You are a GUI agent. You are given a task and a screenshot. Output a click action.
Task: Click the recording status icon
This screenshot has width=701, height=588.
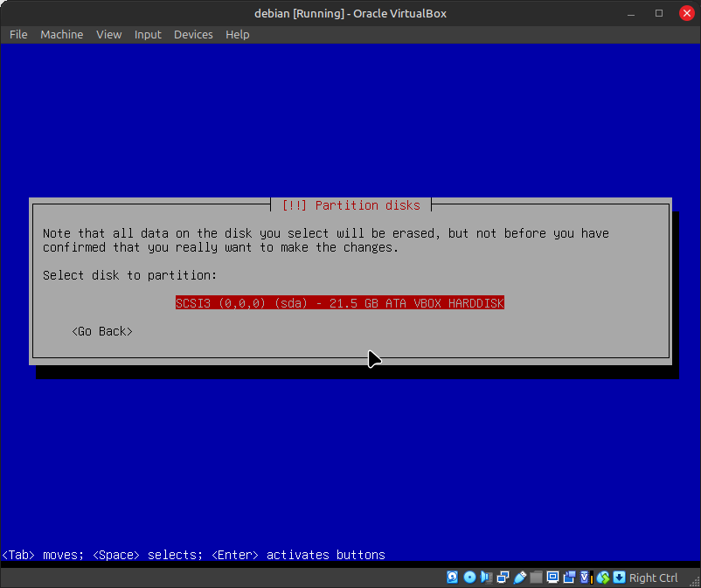pos(569,578)
